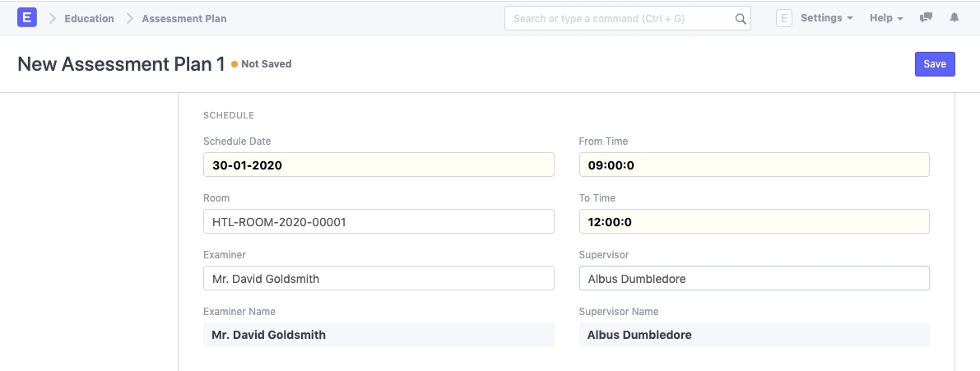Click the New Assessment Plan 1 title

coord(121,64)
